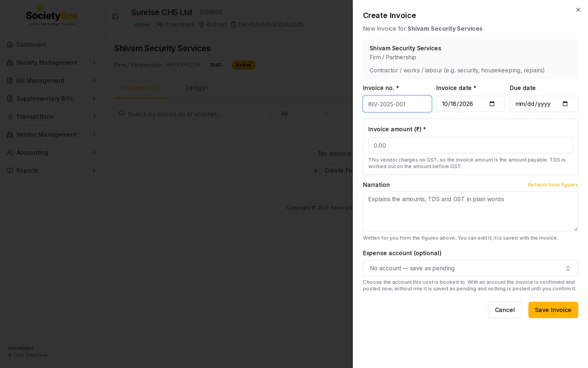Click the AAFFS4521K PAN text
Screen dimensions: 588x368
(183, 64)
